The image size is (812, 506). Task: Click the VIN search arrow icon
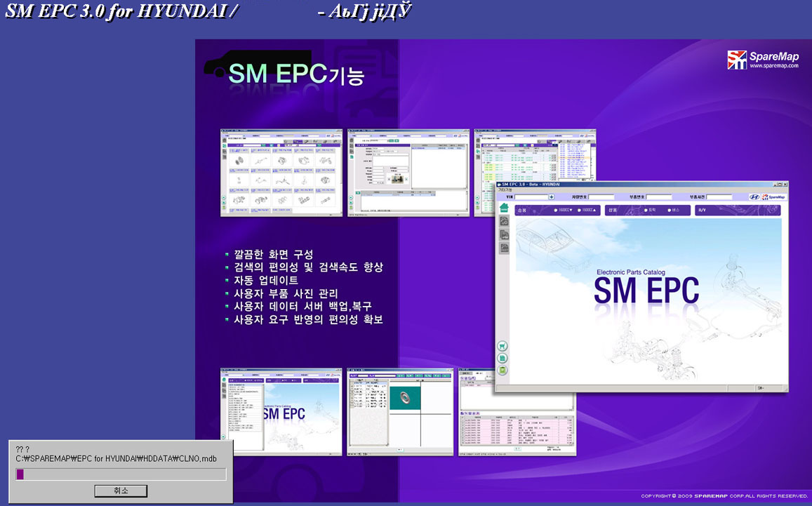[x=552, y=197]
